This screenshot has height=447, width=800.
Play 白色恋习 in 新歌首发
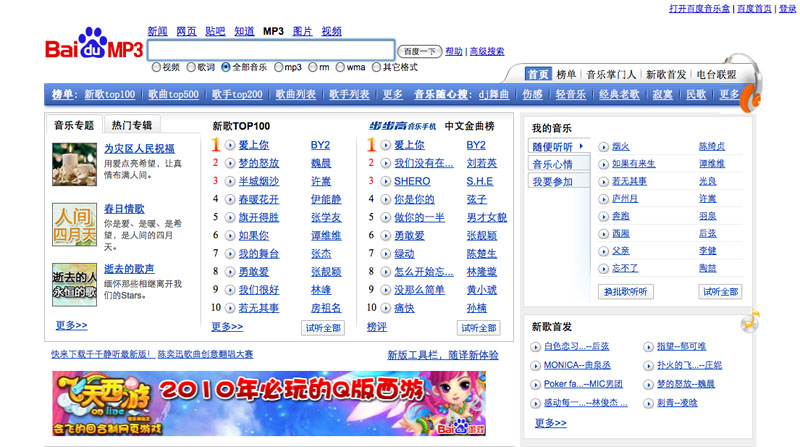(535, 347)
